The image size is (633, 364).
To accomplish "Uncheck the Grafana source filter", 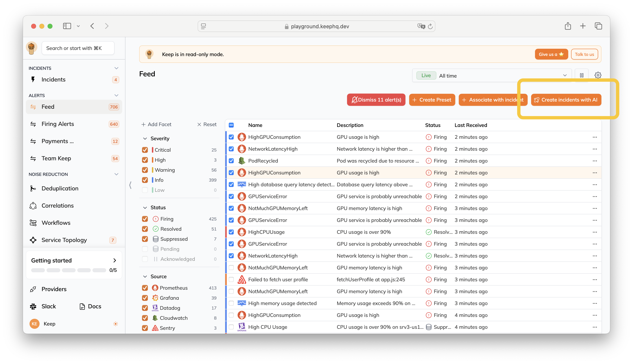I will click(x=145, y=298).
